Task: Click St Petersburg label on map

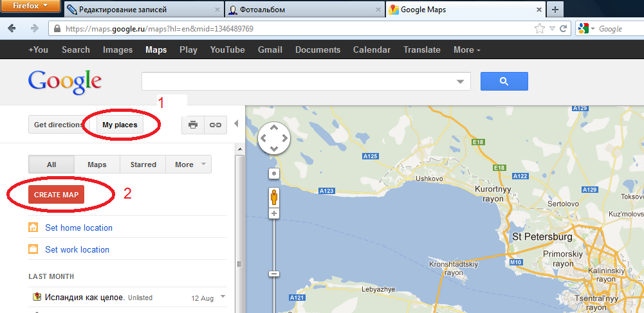Action: point(542,237)
